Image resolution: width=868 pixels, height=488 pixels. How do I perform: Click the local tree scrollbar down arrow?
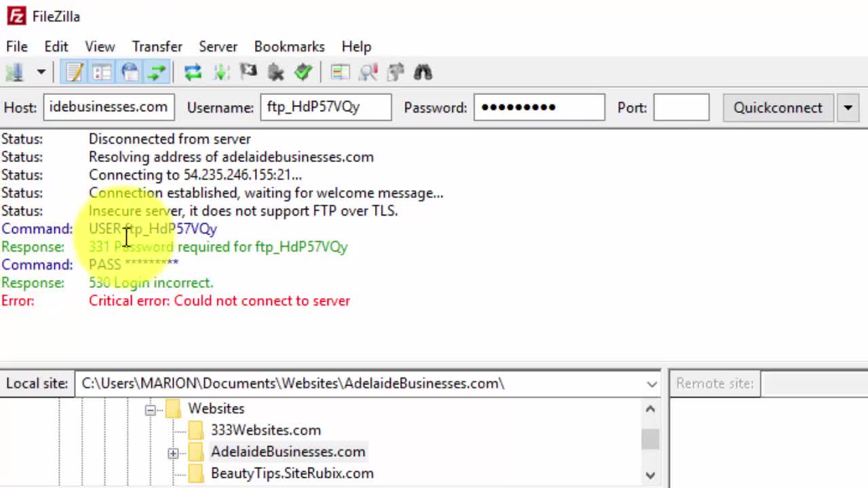[650, 476]
